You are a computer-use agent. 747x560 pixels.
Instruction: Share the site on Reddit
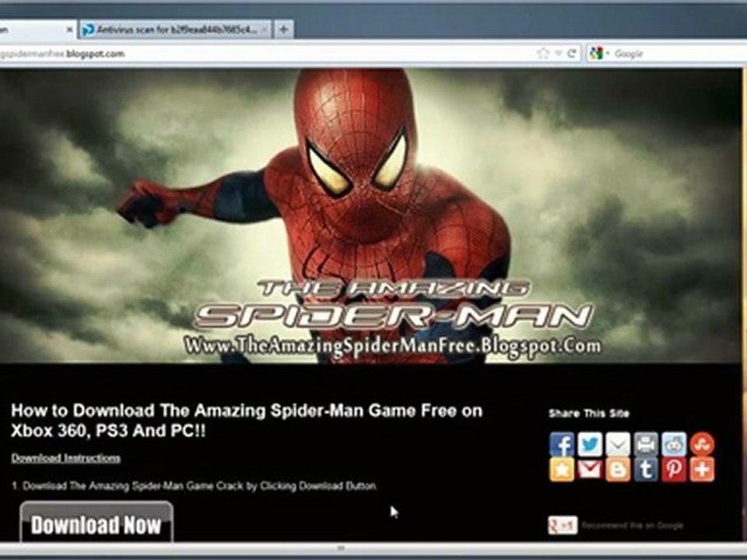pyautogui.click(x=674, y=444)
